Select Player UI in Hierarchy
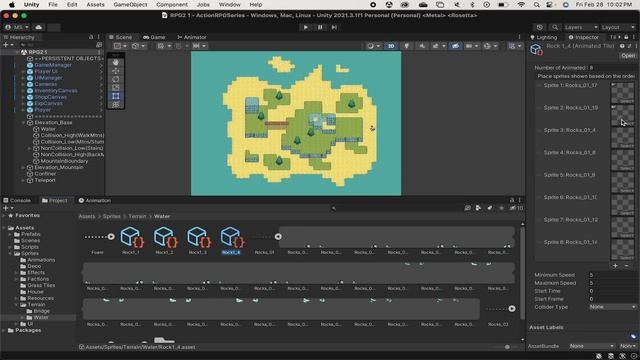Viewport: 640px width, 360px height. pyautogui.click(x=46, y=71)
